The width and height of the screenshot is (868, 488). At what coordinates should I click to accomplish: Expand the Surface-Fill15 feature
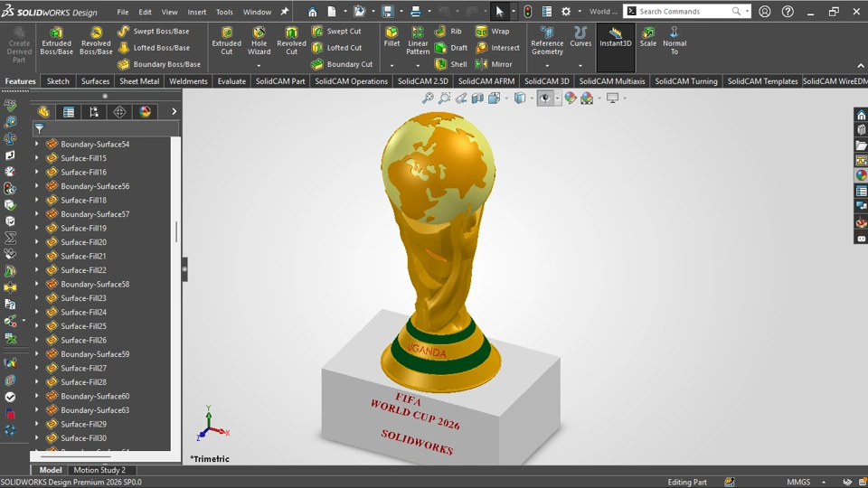click(x=37, y=157)
